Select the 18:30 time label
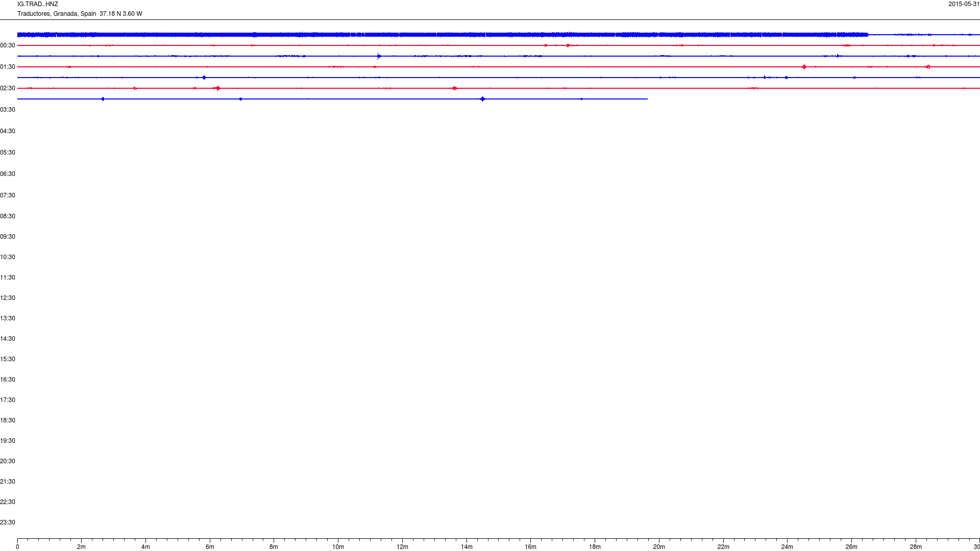 pos(8,420)
